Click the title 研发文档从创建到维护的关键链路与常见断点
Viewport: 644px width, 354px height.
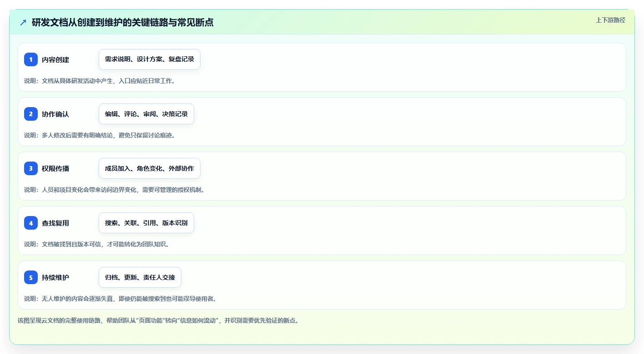point(123,22)
